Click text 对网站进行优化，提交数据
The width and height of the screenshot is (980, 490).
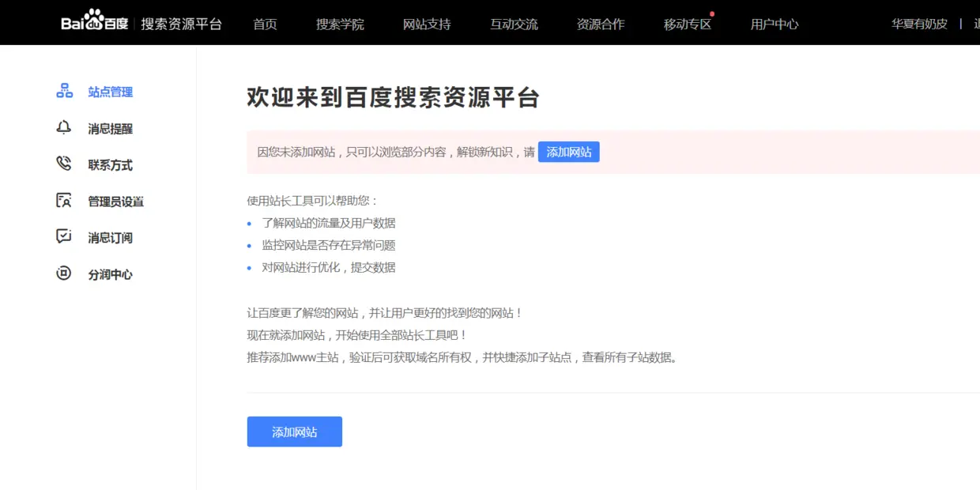(x=329, y=267)
